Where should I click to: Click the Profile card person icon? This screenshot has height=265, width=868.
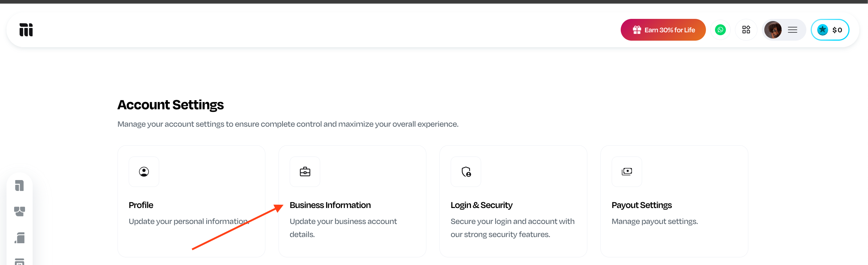point(144,172)
